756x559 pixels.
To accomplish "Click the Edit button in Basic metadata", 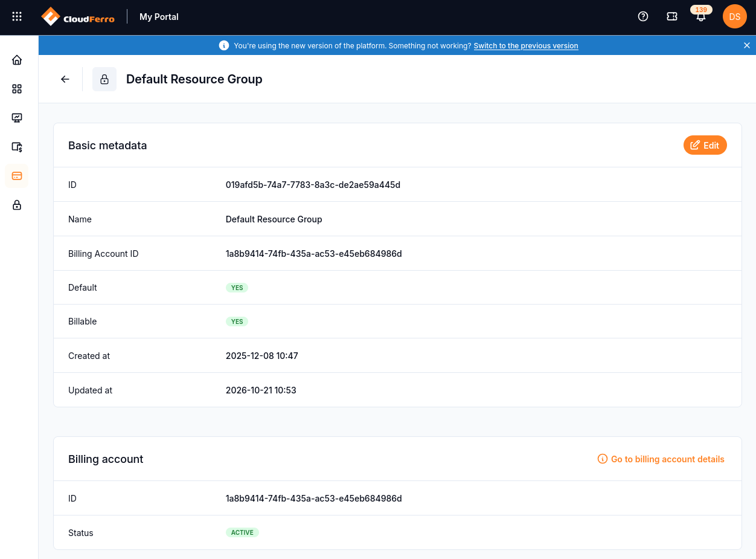I will click(705, 145).
